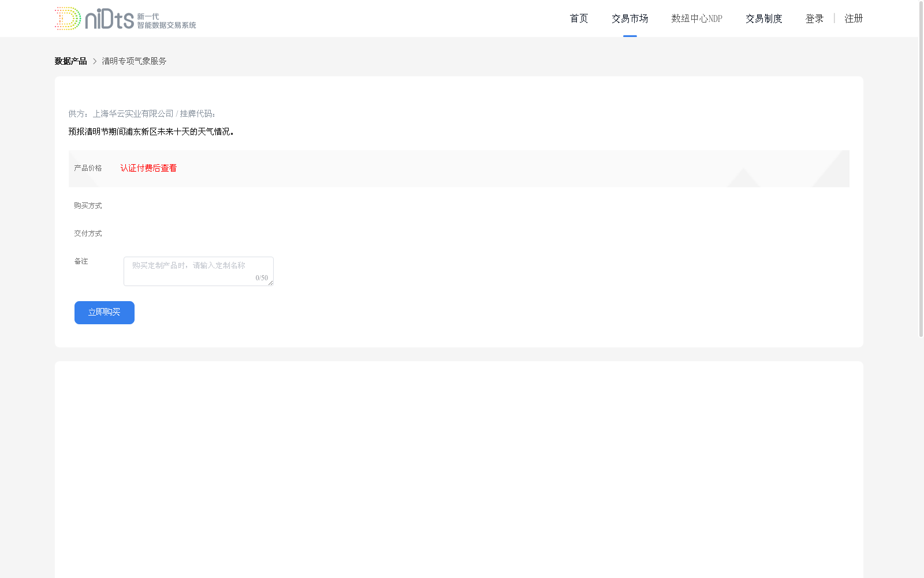Click the 登录 login link
The width and height of the screenshot is (924, 578).
point(814,18)
